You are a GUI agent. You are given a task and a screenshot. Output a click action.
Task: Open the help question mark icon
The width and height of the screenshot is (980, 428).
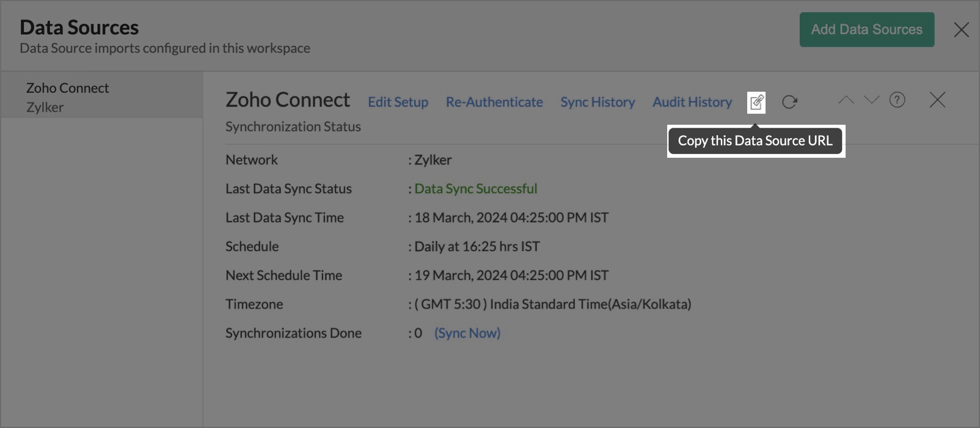coord(897,100)
